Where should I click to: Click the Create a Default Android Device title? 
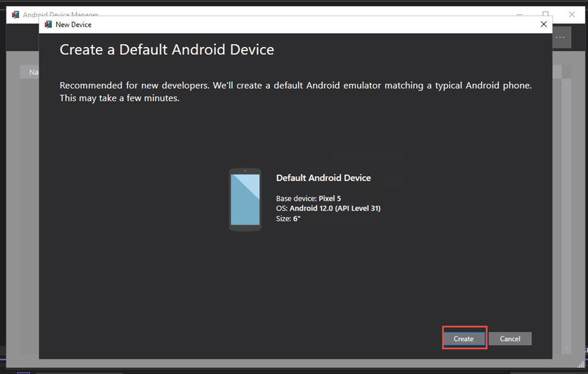(167, 49)
